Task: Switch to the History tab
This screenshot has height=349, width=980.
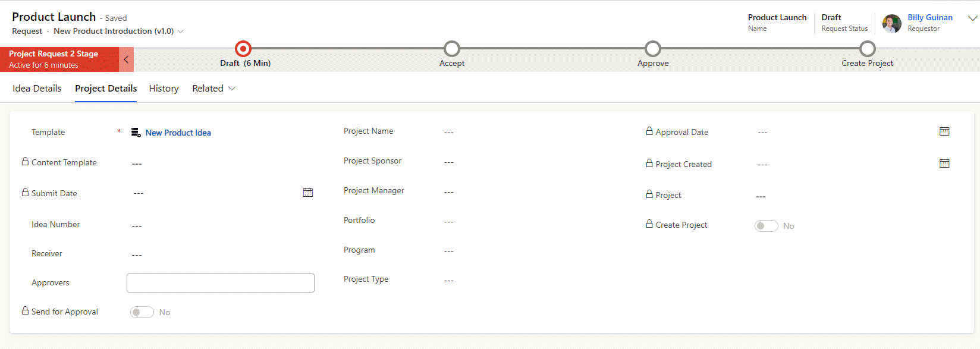Action: [164, 89]
